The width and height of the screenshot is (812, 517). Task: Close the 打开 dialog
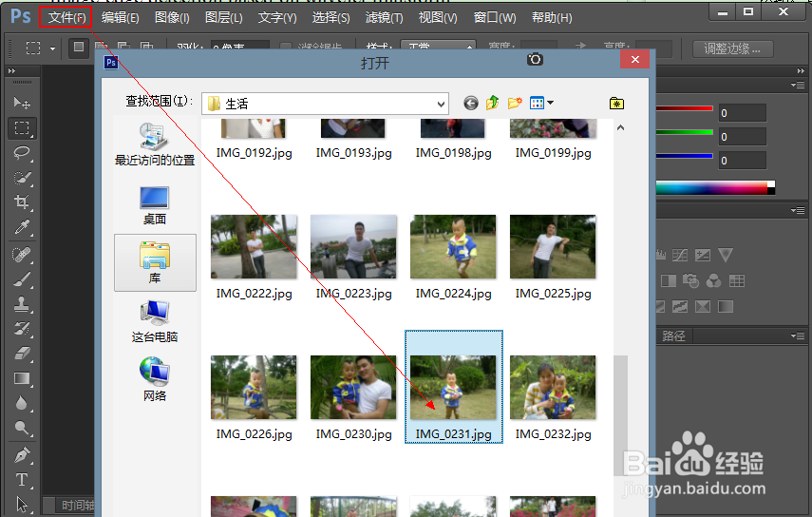point(635,60)
